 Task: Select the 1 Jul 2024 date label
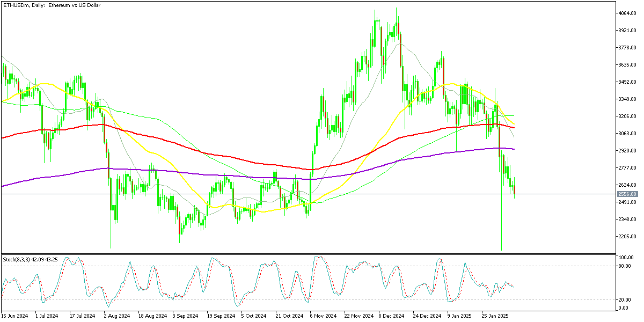click(x=47, y=316)
